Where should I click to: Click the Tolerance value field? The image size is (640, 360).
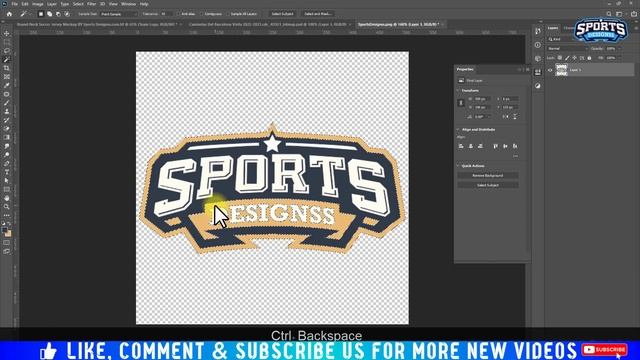[166, 14]
